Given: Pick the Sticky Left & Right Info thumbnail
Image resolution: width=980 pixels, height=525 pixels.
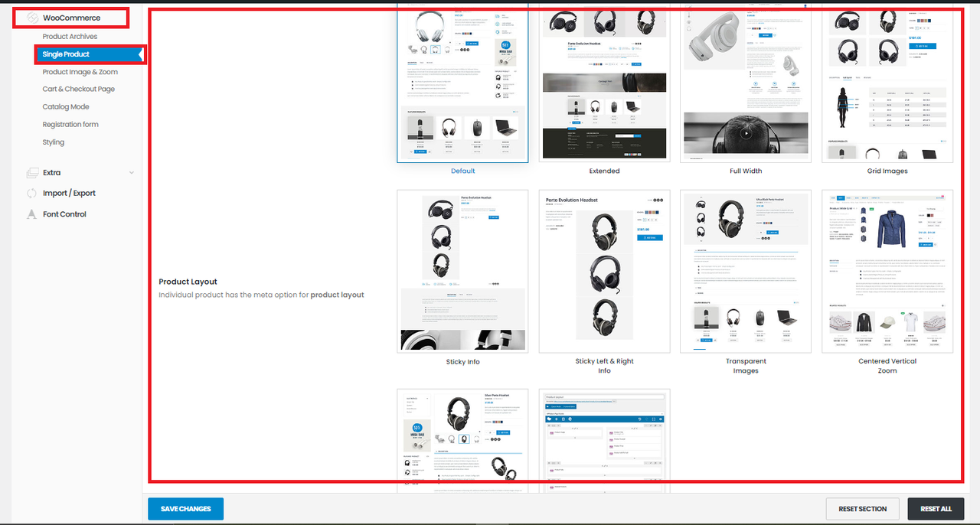Looking at the screenshot, I should coord(604,271).
